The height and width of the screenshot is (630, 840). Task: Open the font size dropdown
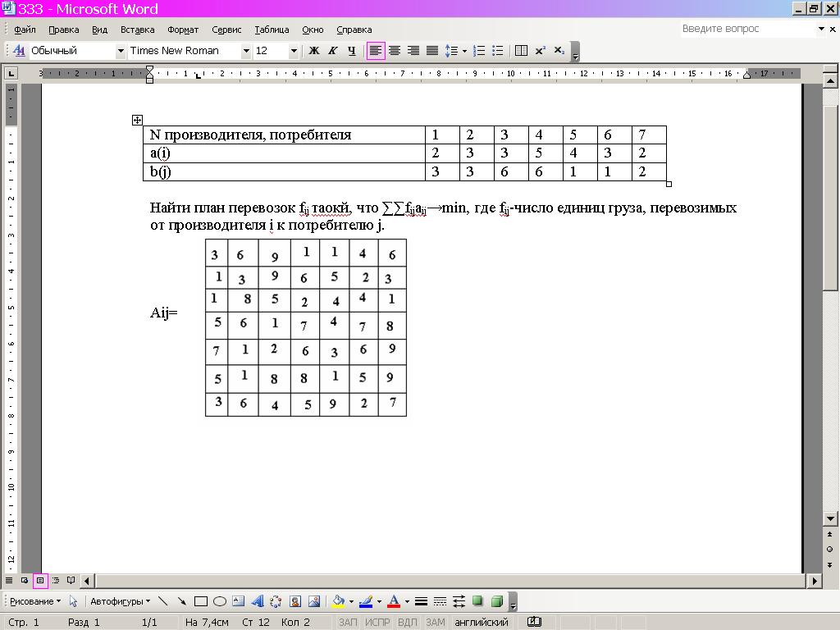294,51
